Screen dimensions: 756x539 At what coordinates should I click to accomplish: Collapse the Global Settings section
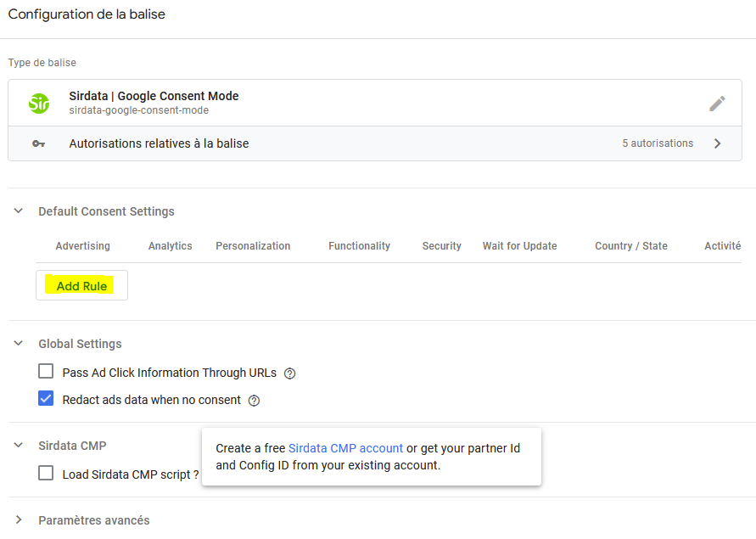(19, 344)
